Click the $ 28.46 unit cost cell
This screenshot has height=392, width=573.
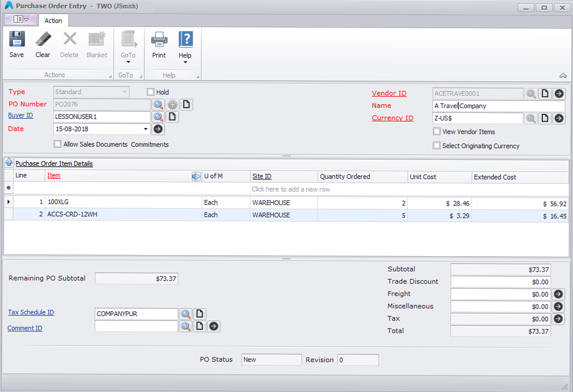point(440,203)
